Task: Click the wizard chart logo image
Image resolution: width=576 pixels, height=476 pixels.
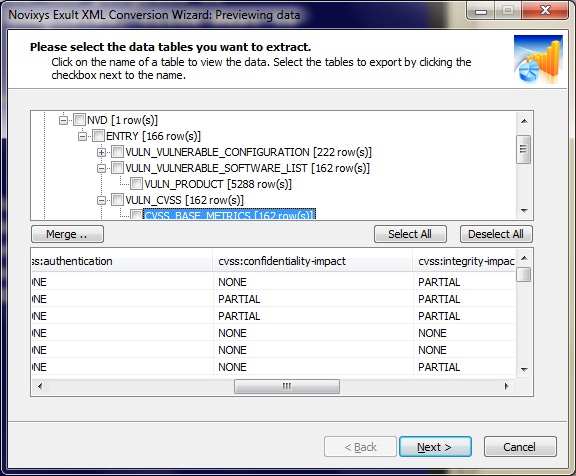Action: tap(539, 59)
